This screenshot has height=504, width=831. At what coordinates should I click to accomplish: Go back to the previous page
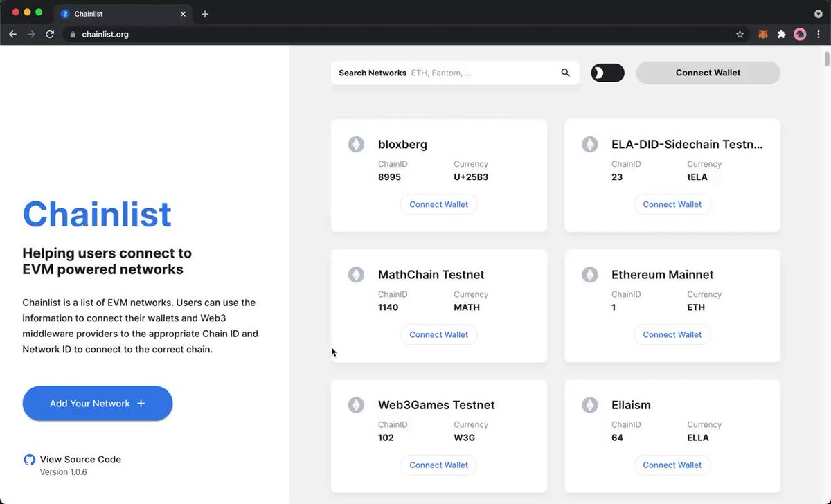pyautogui.click(x=12, y=34)
